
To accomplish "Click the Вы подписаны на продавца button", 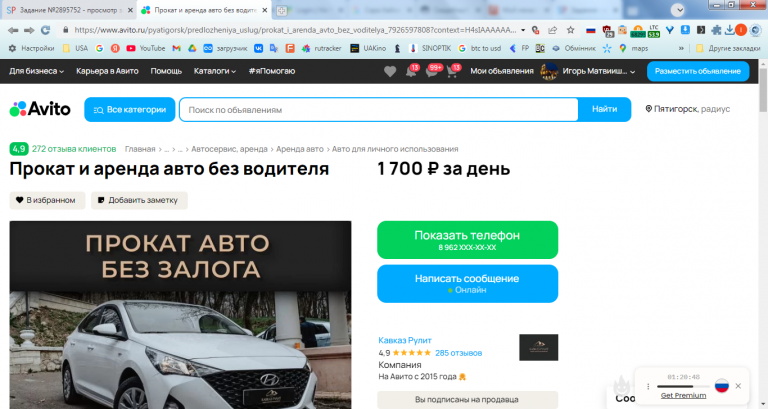I will 467,400.
